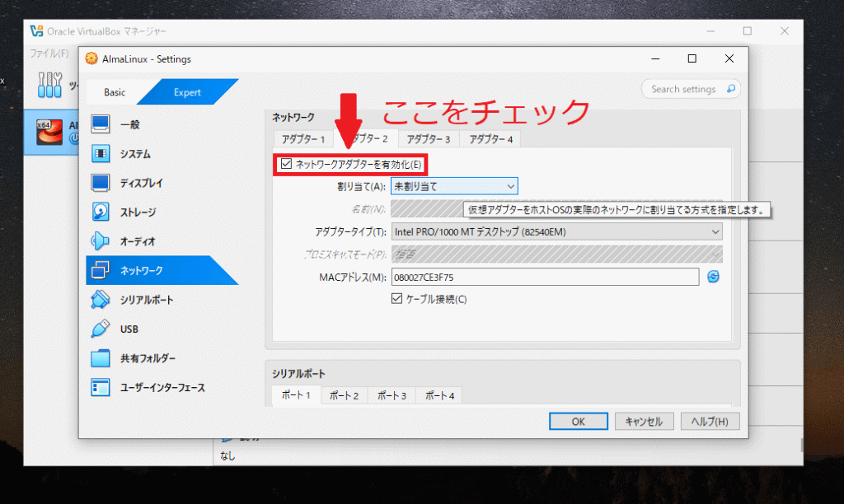Click the Oracle VirtualBox logo in title bar
The image size is (844, 504).
[x=36, y=31]
